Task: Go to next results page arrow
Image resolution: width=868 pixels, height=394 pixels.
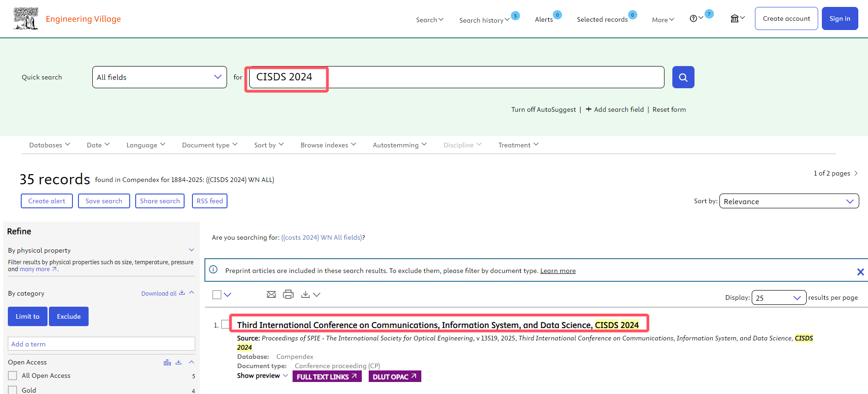Action: 856,173
